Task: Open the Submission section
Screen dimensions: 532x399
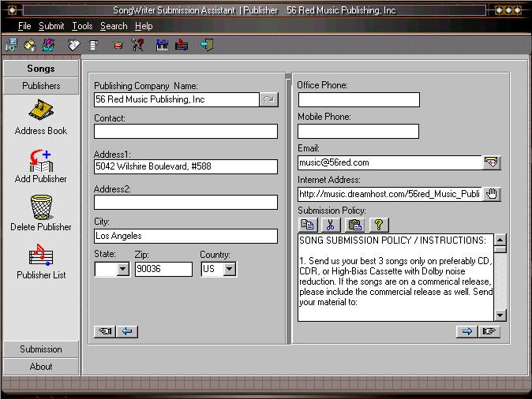Action: [x=41, y=349]
